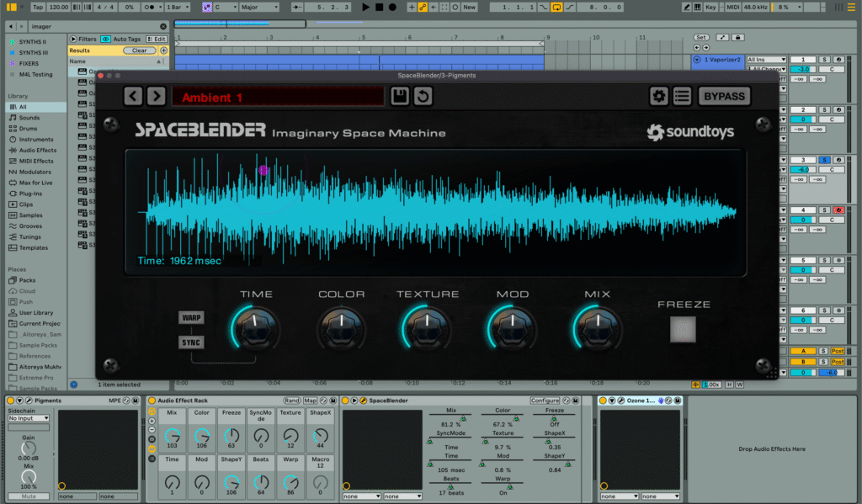
Task: Open the Plug-Ins library category
Action: tap(30, 194)
